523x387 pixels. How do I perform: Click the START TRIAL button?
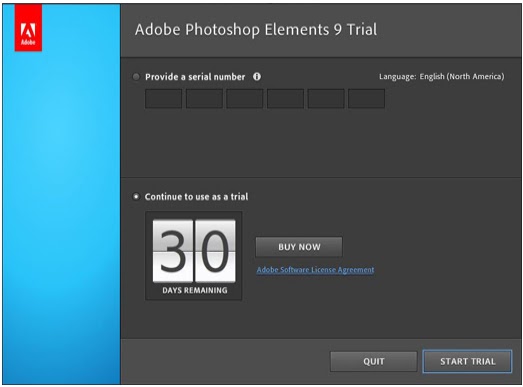pyautogui.click(x=467, y=361)
